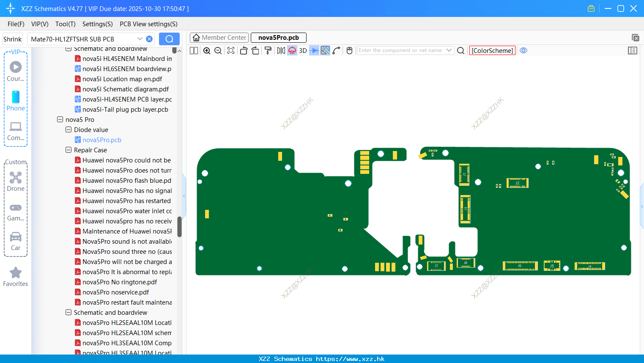
Task: Open Favorites
Action: pyautogui.click(x=16, y=277)
